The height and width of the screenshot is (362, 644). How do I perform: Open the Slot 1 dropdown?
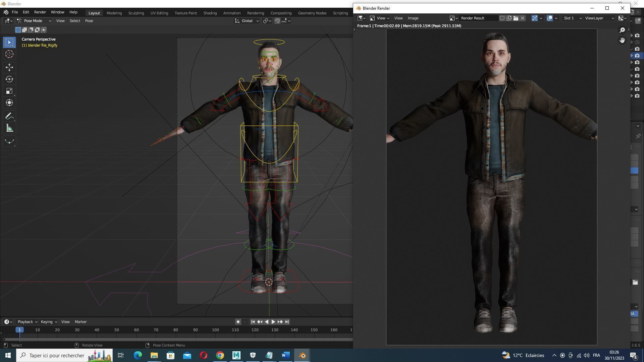pos(572,18)
